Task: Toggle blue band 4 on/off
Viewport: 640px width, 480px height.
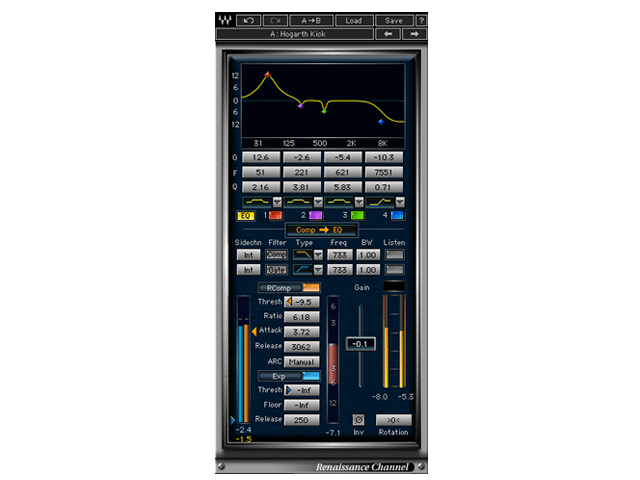Action: coord(398,215)
